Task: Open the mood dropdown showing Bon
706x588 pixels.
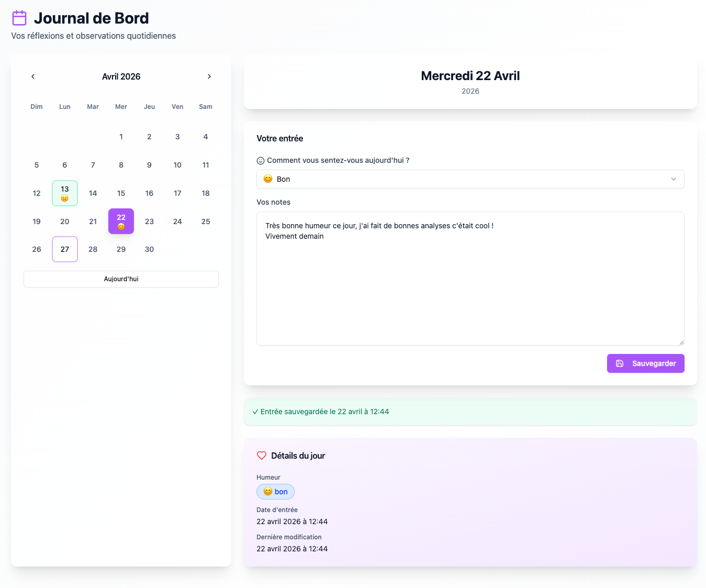Action: click(470, 179)
